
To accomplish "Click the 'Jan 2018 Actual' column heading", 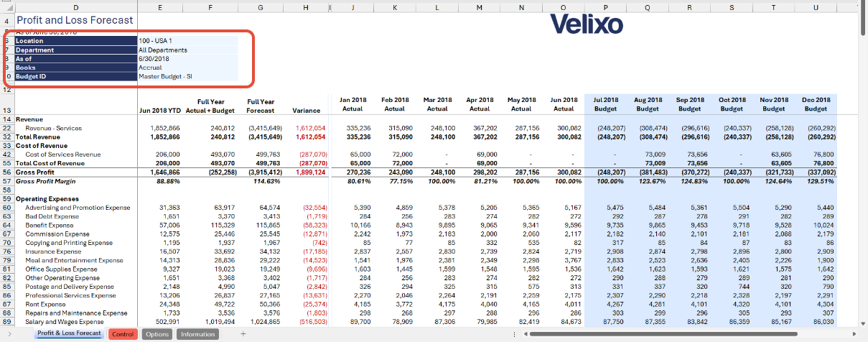I will [x=353, y=105].
